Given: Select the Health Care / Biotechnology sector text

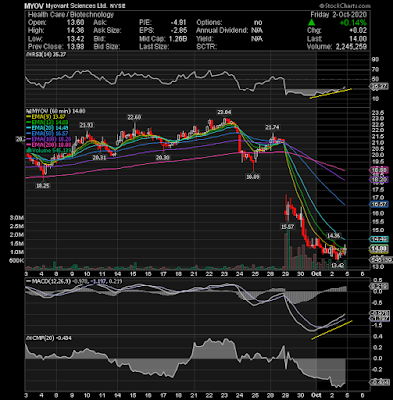Looking at the screenshot, I should pos(71,15).
